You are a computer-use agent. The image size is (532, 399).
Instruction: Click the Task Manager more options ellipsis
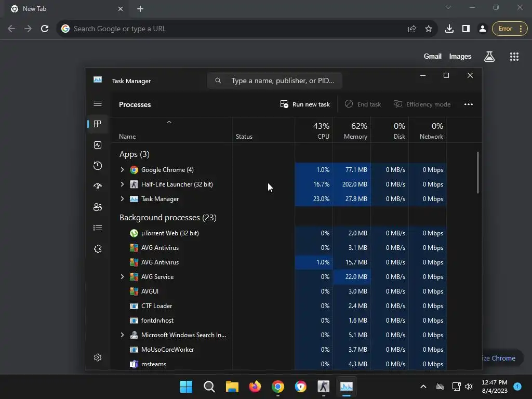click(x=469, y=104)
